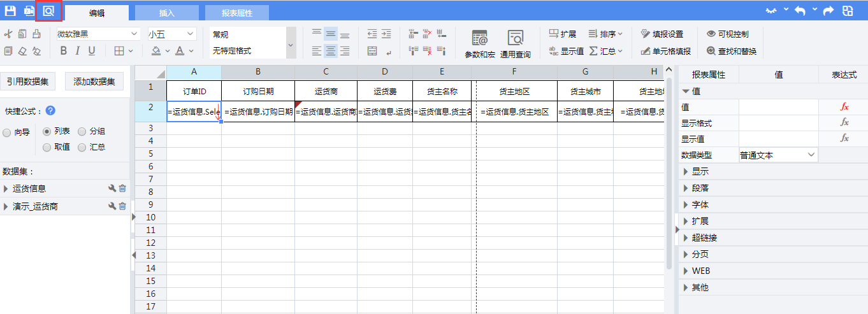This screenshot has width=868, height=314.
Task: Select the 分组 radio option
Action: click(82, 132)
